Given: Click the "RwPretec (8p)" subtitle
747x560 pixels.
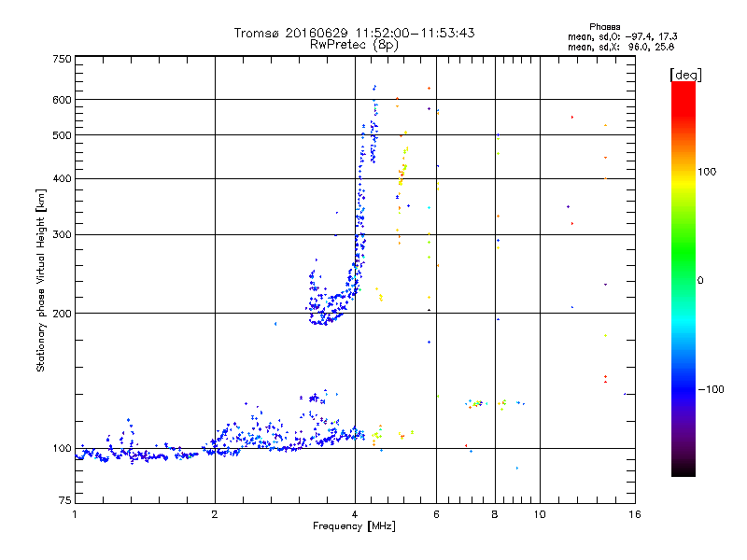Looking at the screenshot, I should click(x=354, y=45).
